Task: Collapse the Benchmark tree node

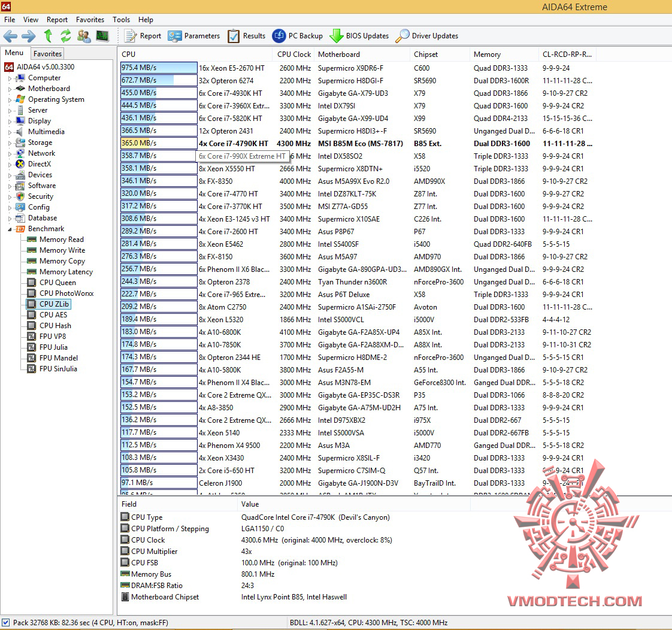Action: [x=10, y=229]
